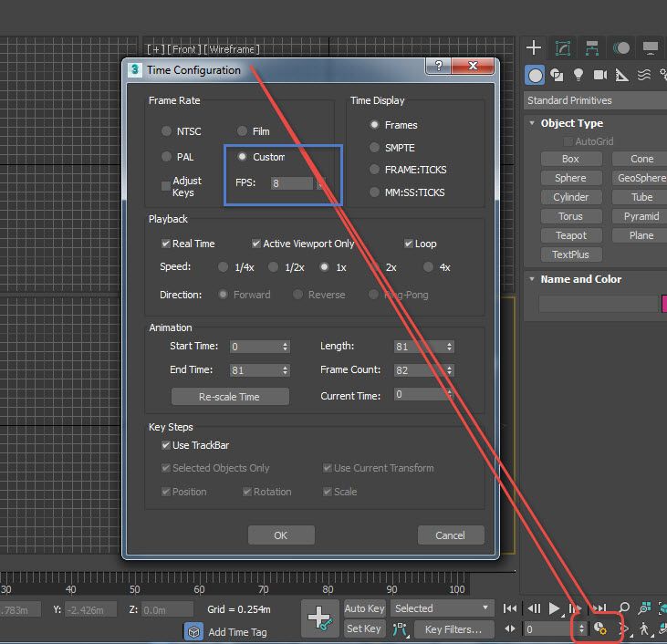Viewport: 667px width, 644px height.
Task: Toggle the Real Time checkbox
Action: [x=166, y=244]
